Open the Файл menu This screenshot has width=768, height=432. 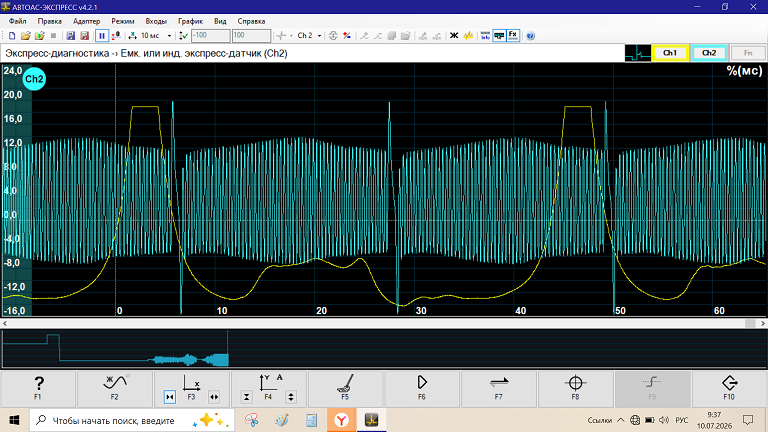click(18, 21)
